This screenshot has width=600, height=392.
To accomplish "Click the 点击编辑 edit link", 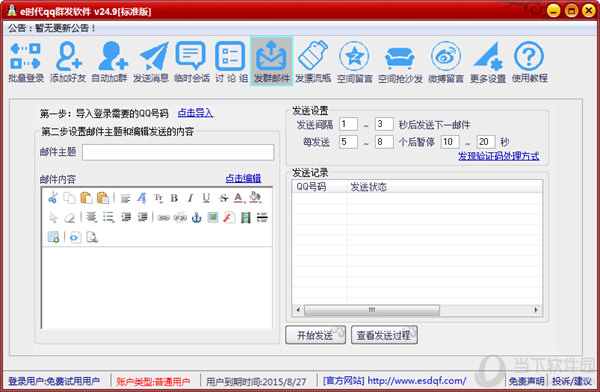I will coord(243,178).
